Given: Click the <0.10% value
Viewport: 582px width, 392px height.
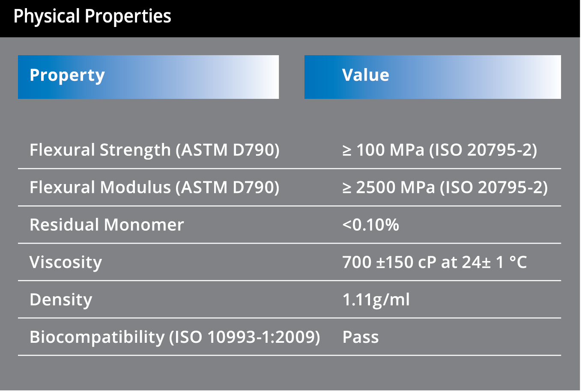Looking at the screenshot, I should (x=370, y=225).
